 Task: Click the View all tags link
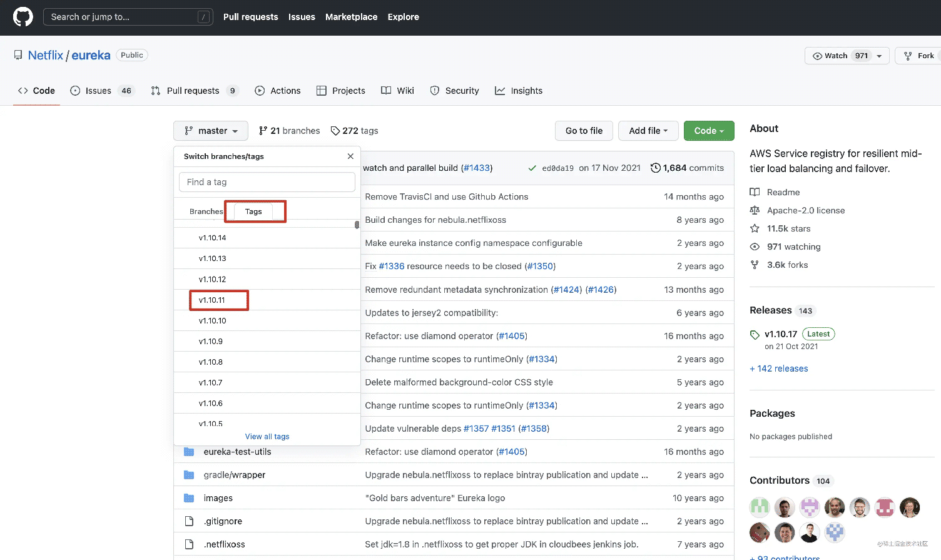point(267,437)
